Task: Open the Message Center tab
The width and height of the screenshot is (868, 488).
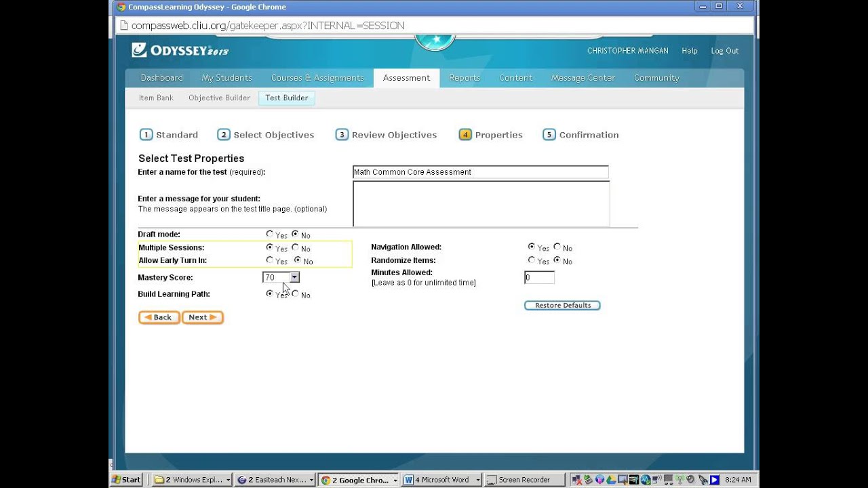Action: click(x=583, y=78)
